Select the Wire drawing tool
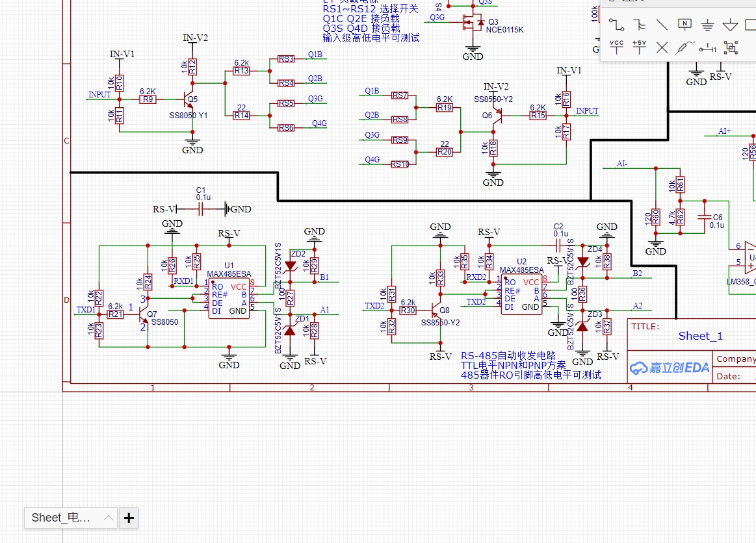The image size is (756, 543). [616, 25]
